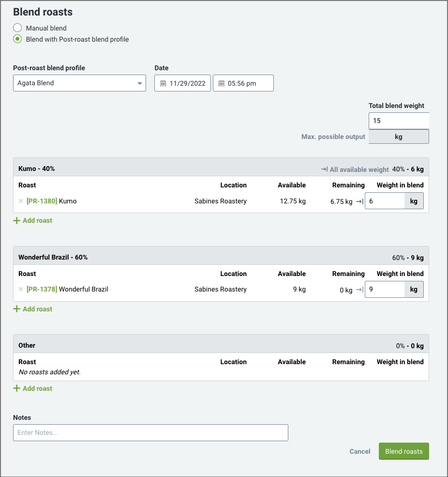Image resolution: width=448 pixels, height=477 pixels.
Task: Use All available weight for Kumo
Action: pos(355,169)
